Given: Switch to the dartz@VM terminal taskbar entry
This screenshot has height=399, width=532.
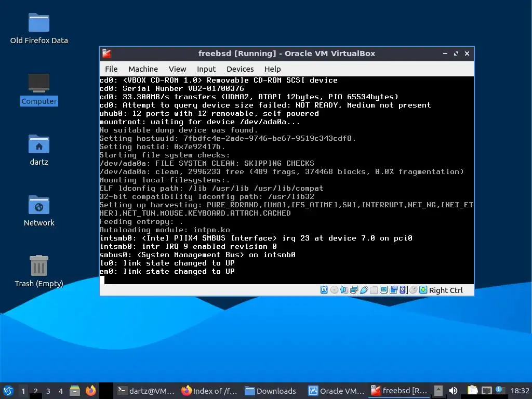Looking at the screenshot, I should [146, 391].
